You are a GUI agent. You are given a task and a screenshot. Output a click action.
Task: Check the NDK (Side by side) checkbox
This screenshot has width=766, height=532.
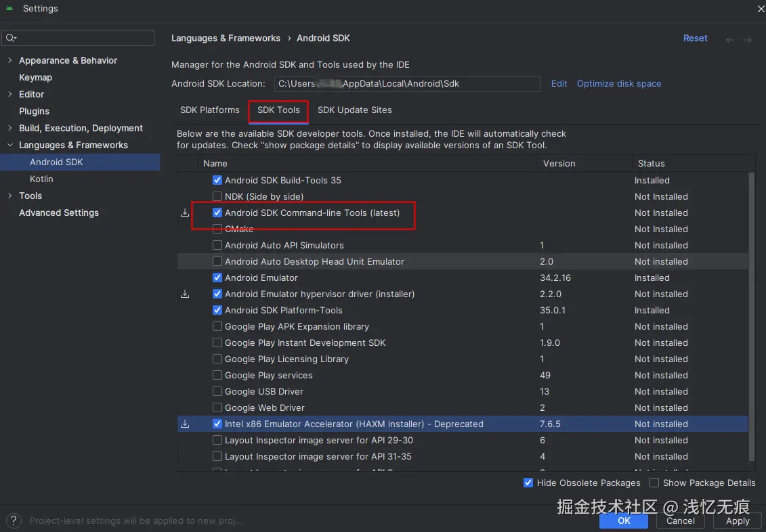click(x=217, y=196)
